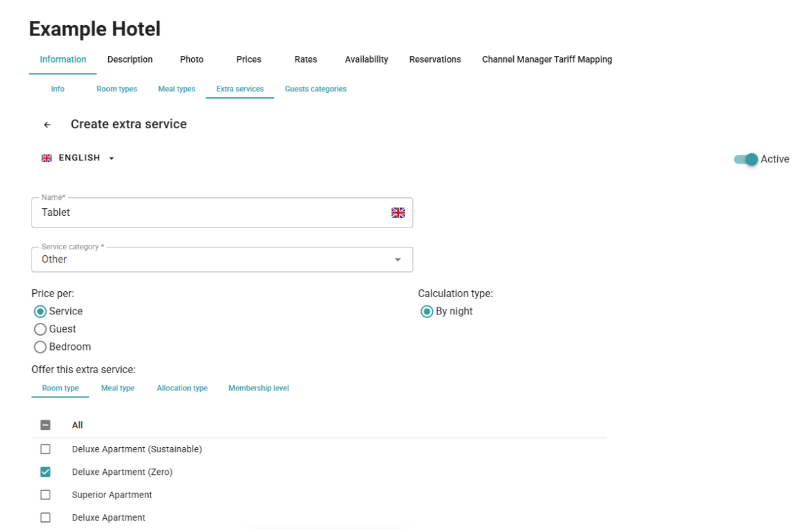Toggle the All room types checkbox
Viewport: 812px width, 529px height.
click(x=46, y=425)
